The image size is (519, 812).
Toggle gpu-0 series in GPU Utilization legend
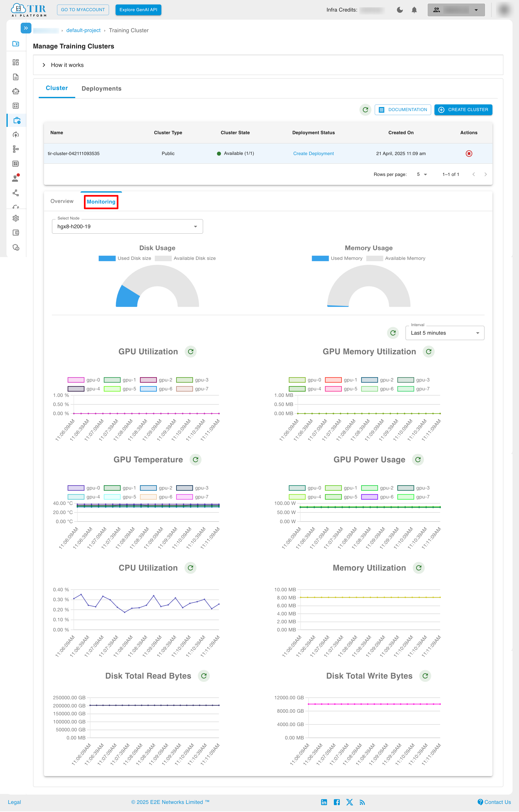click(84, 380)
